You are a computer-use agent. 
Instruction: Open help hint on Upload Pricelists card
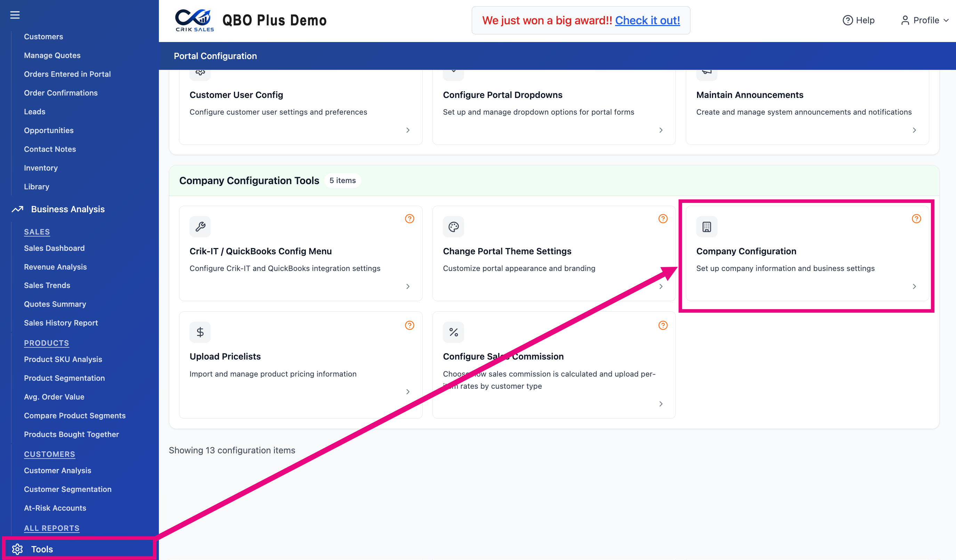tap(409, 325)
